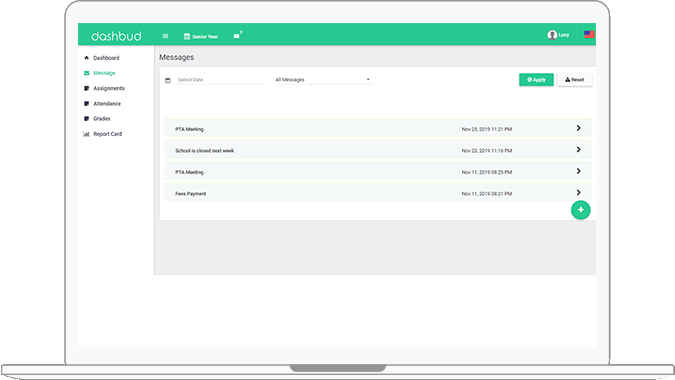Expand the Nov 23 PTA Meeting message arrow
This screenshot has height=380, width=675.
[579, 128]
